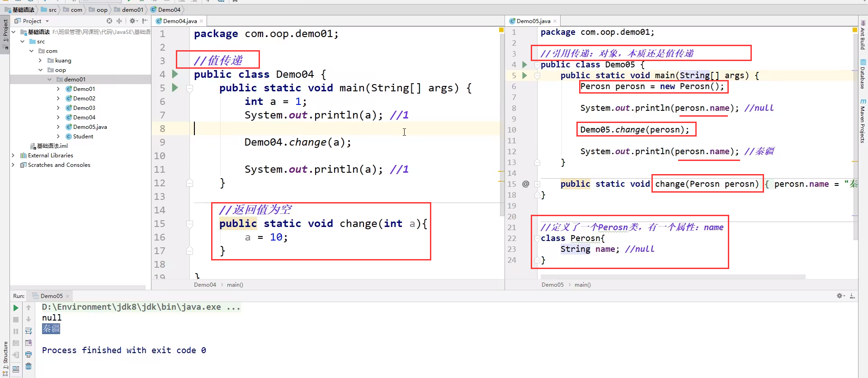868x378 pixels.
Task: Click the up stack trace arrow in Run panel
Action: tap(28, 308)
